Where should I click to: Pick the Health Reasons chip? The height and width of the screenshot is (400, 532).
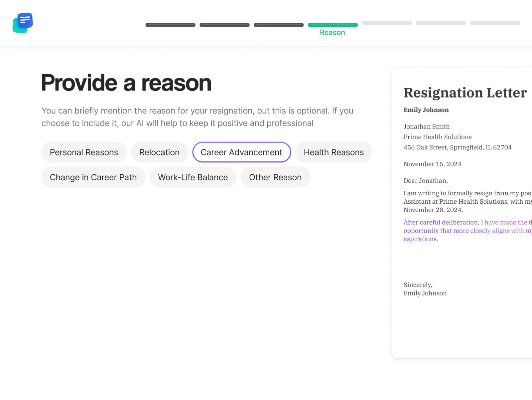click(x=333, y=152)
